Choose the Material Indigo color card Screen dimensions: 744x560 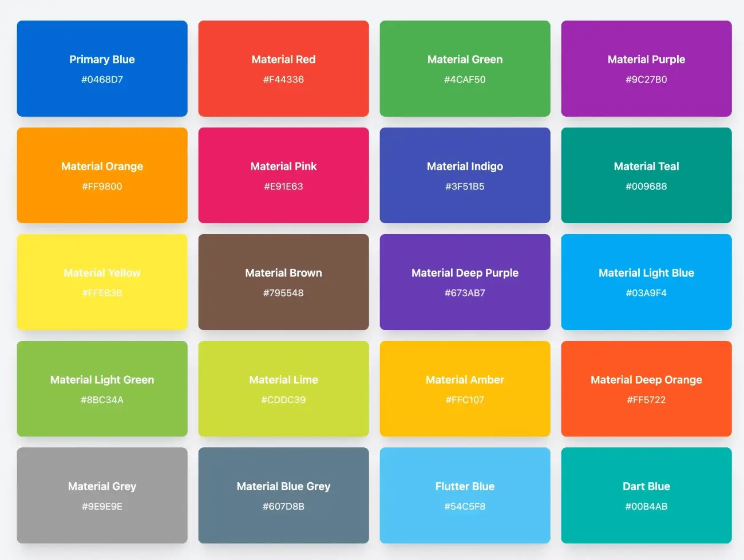click(x=465, y=175)
